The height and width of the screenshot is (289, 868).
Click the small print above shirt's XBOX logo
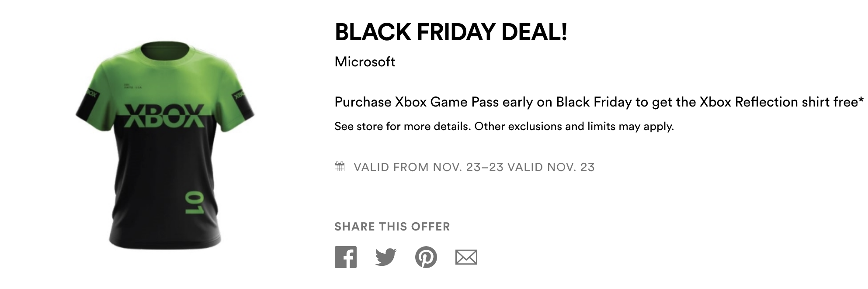pos(132,86)
